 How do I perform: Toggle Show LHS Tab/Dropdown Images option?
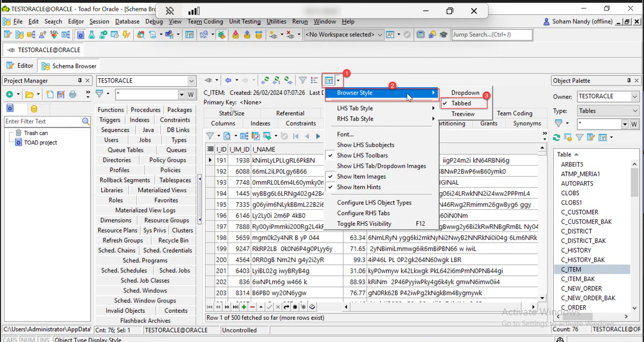click(381, 166)
